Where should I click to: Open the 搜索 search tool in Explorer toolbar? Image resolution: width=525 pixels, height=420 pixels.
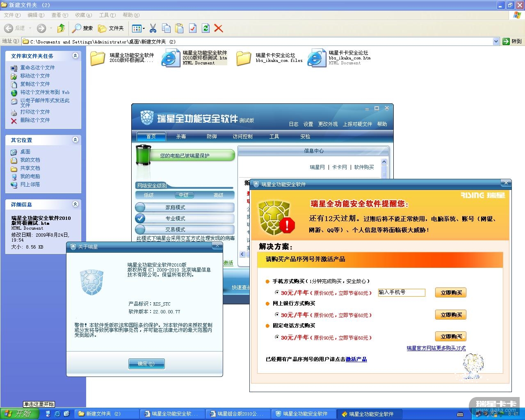[82, 28]
